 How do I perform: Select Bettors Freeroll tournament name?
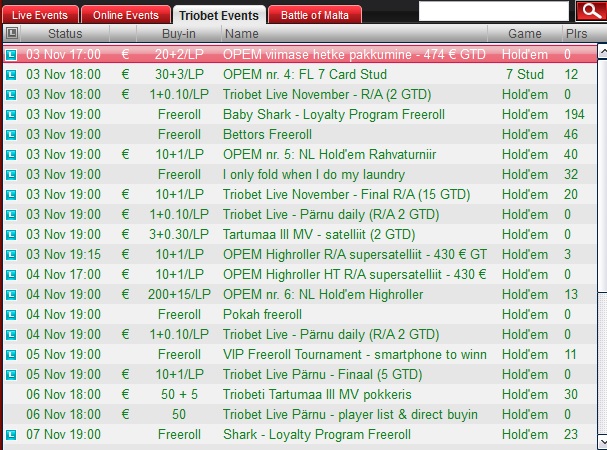(x=267, y=134)
